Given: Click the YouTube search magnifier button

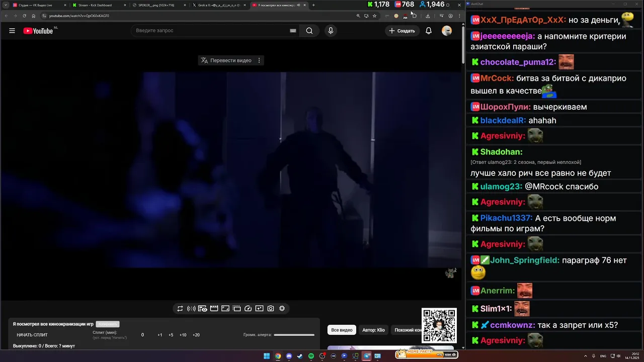Looking at the screenshot, I should [309, 31].
